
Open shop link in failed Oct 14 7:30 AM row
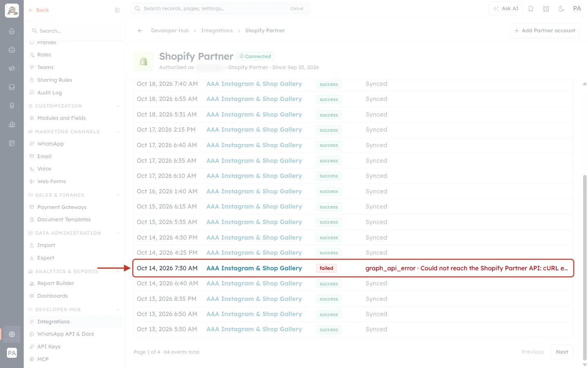coord(254,268)
